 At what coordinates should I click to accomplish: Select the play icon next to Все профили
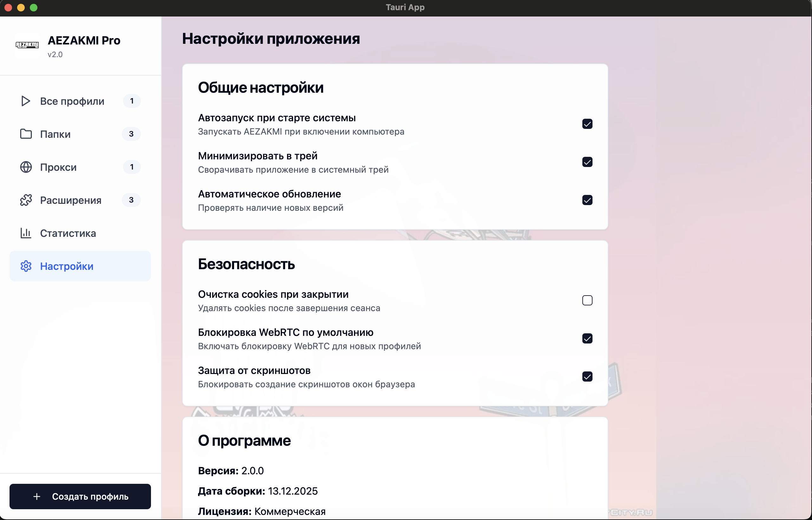coord(25,101)
